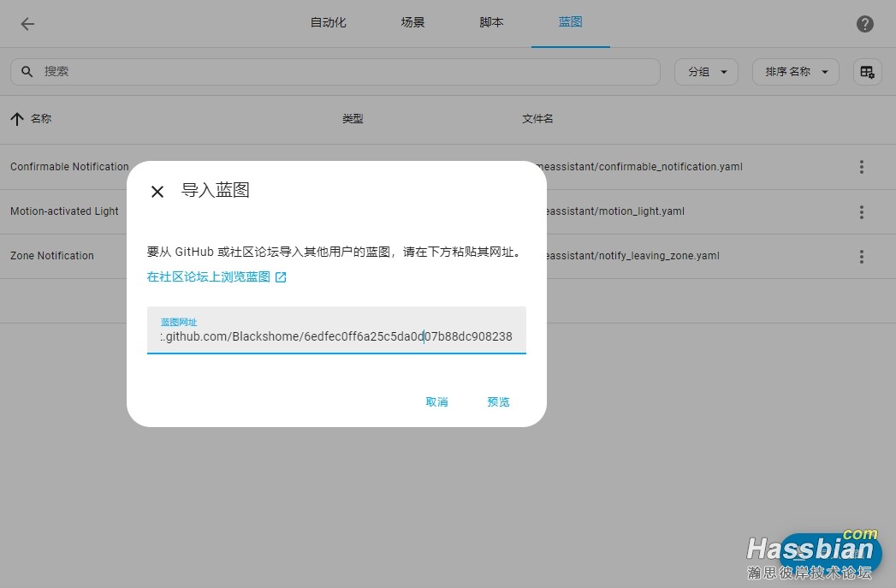Click the search magnifier icon
896x588 pixels.
click(27, 71)
